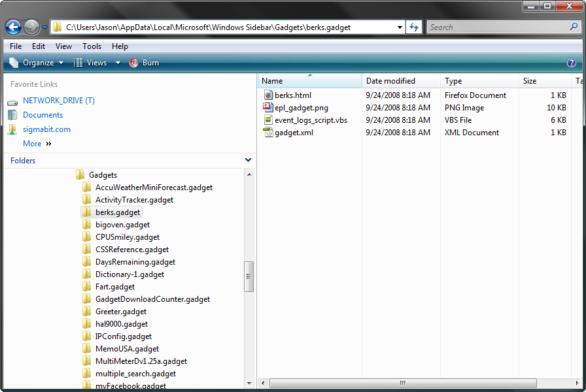Select the epl_gadget.png image icon

(x=267, y=108)
